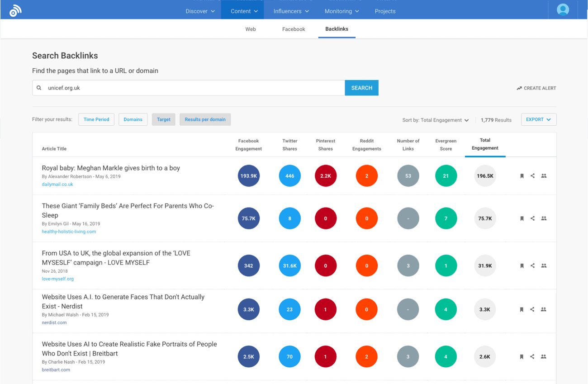Click inside the unicef.org.uk search input
Image resolution: width=588 pixels, height=384 pixels.
point(181,87)
